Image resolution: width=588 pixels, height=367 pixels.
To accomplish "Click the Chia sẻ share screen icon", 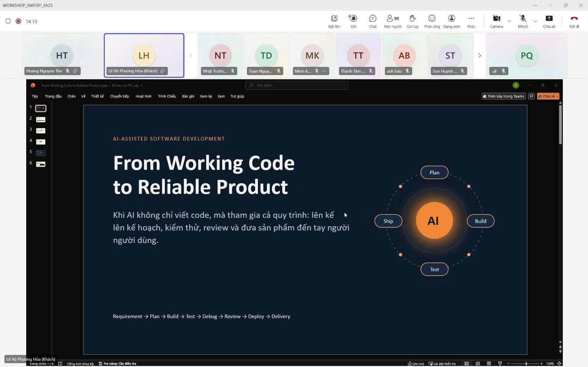I will 549,21.
